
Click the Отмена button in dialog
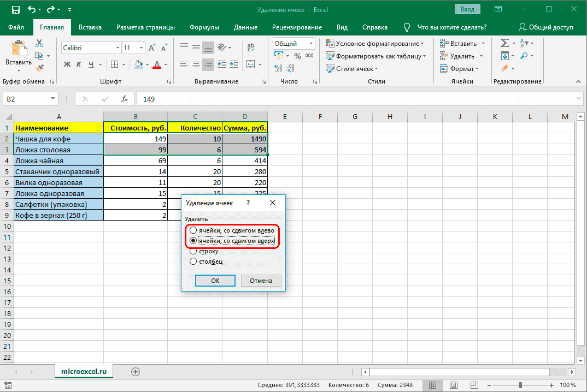[261, 281]
